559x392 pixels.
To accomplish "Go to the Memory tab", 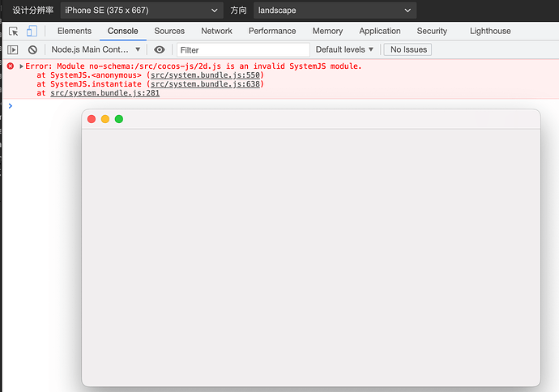I will [x=327, y=31].
